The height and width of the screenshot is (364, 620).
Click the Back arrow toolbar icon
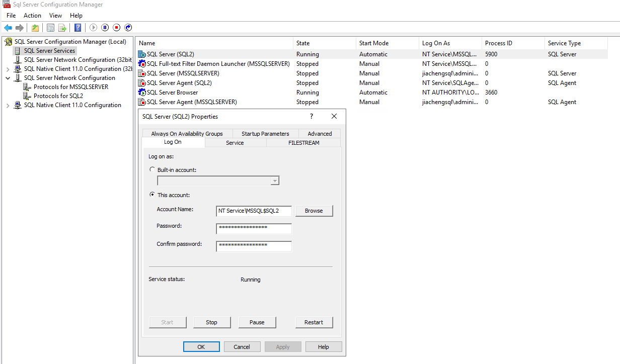pyautogui.click(x=8, y=28)
